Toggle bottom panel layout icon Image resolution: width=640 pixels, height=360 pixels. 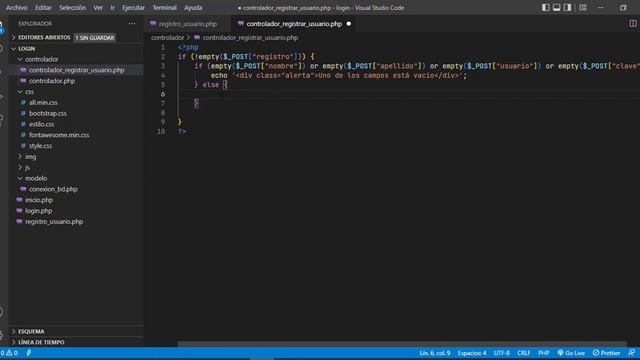coord(557,8)
